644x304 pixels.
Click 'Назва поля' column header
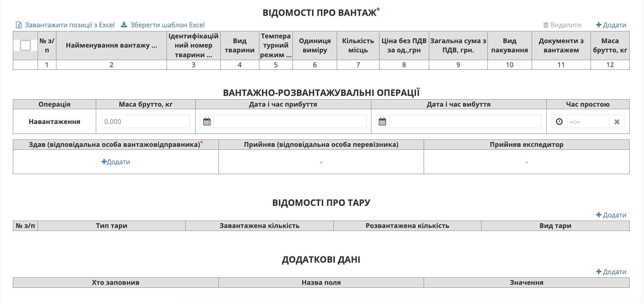tap(321, 283)
